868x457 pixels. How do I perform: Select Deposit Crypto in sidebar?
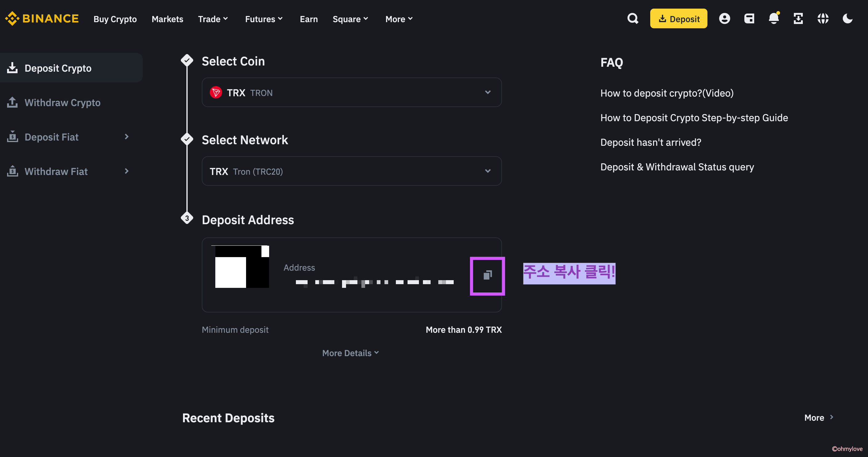click(x=71, y=68)
